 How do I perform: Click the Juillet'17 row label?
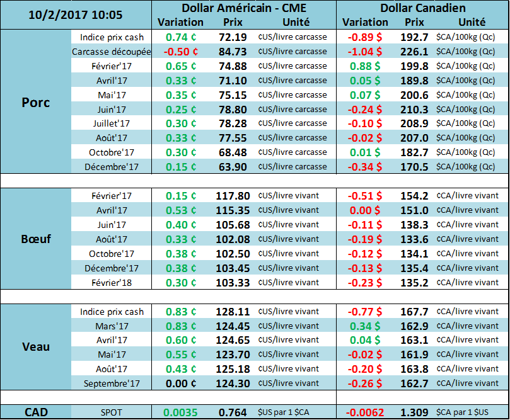(x=112, y=123)
